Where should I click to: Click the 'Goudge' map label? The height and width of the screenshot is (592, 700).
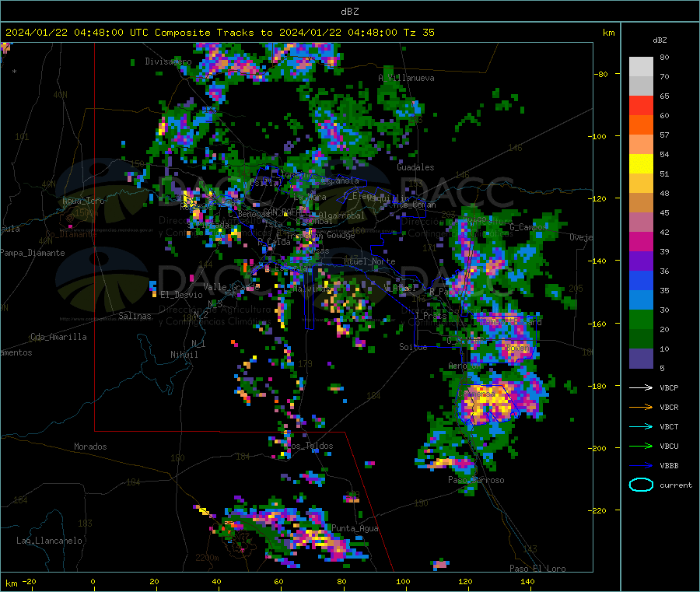[x=341, y=235]
